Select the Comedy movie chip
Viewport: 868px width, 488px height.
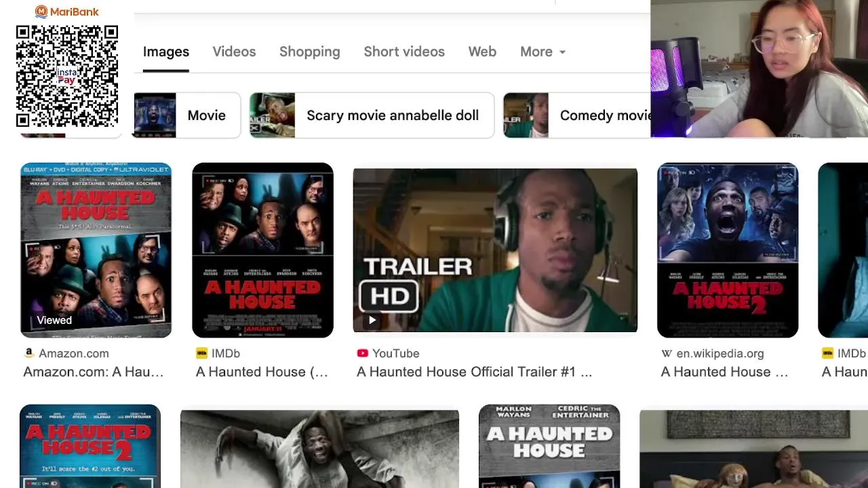[577, 115]
